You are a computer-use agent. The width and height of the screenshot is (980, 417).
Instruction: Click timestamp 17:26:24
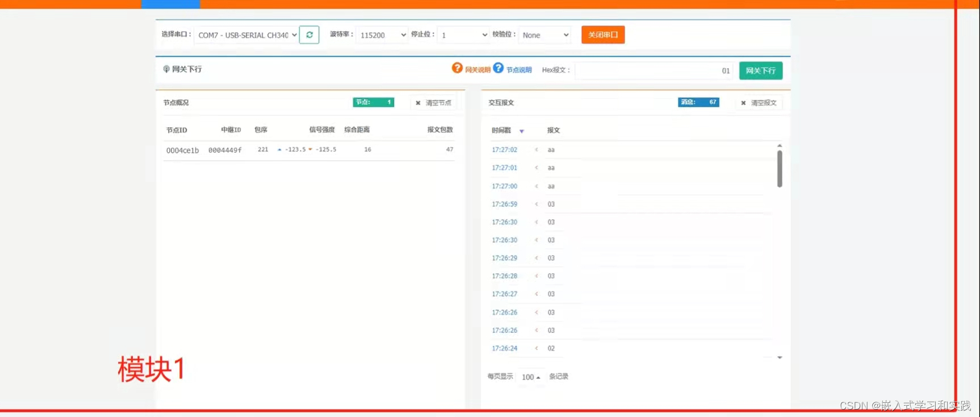pos(504,348)
